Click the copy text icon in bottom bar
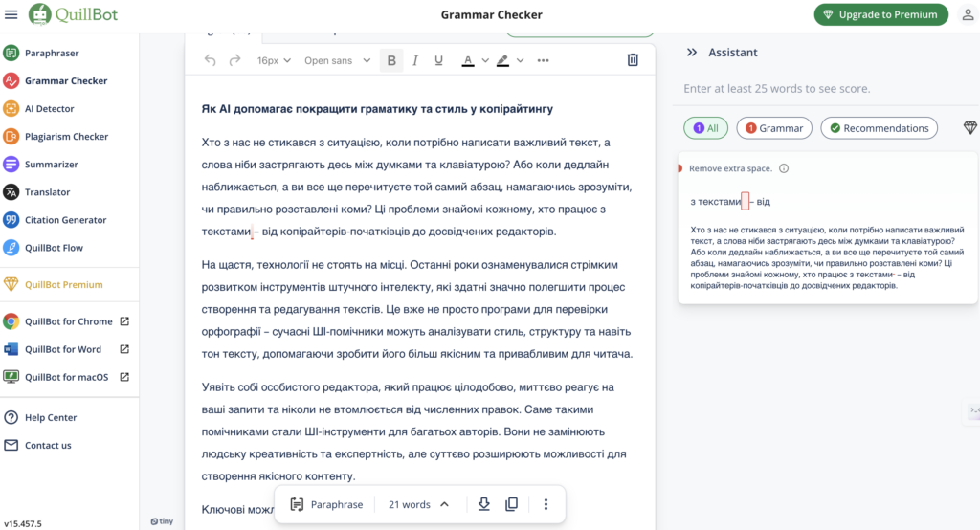The height and width of the screenshot is (530, 980). (x=512, y=504)
